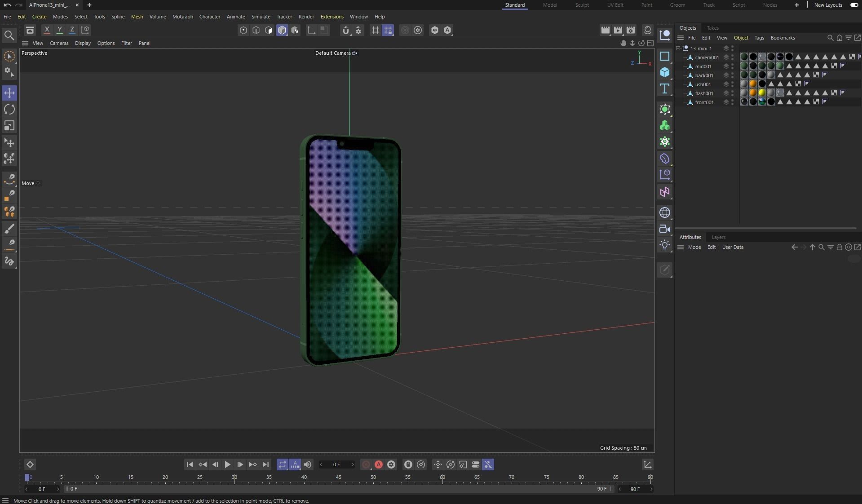This screenshot has height=504, width=862.
Task: Go to start of animation
Action: click(190, 464)
